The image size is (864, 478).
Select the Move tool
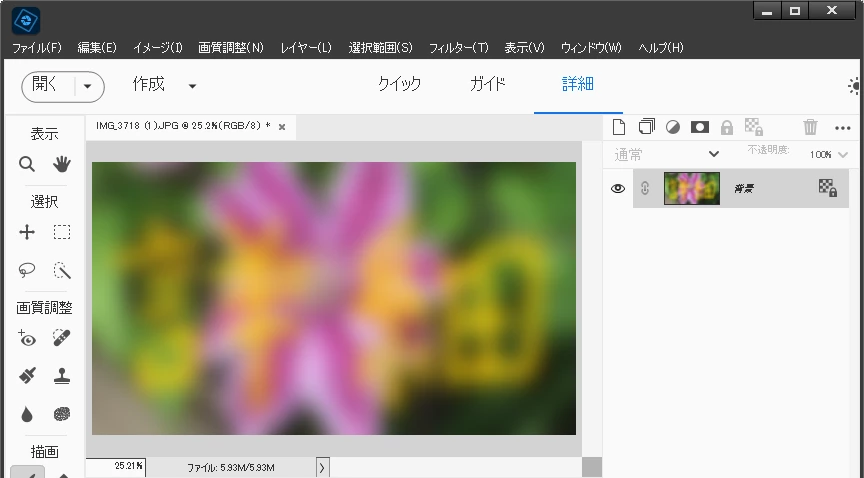click(x=26, y=232)
